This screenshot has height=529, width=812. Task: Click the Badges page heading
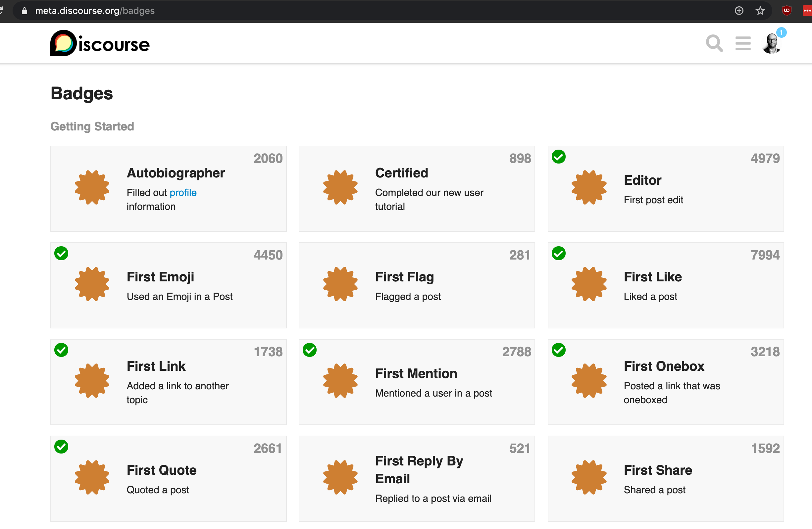[x=81, y=93]
